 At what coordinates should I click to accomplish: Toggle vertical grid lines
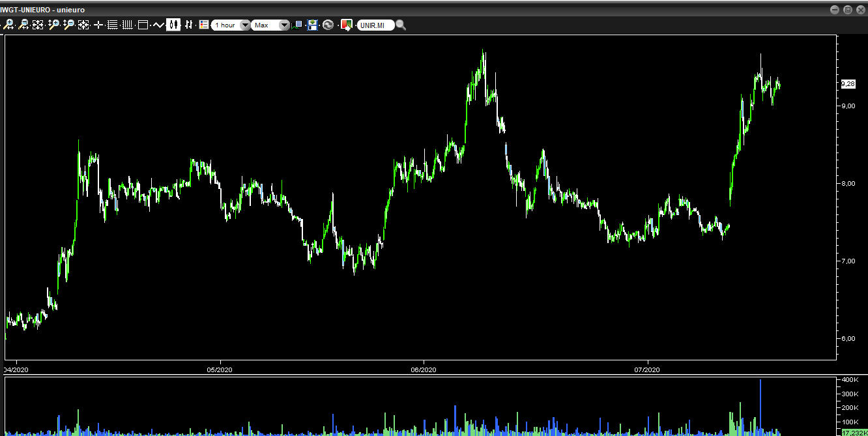coord(127,25)
